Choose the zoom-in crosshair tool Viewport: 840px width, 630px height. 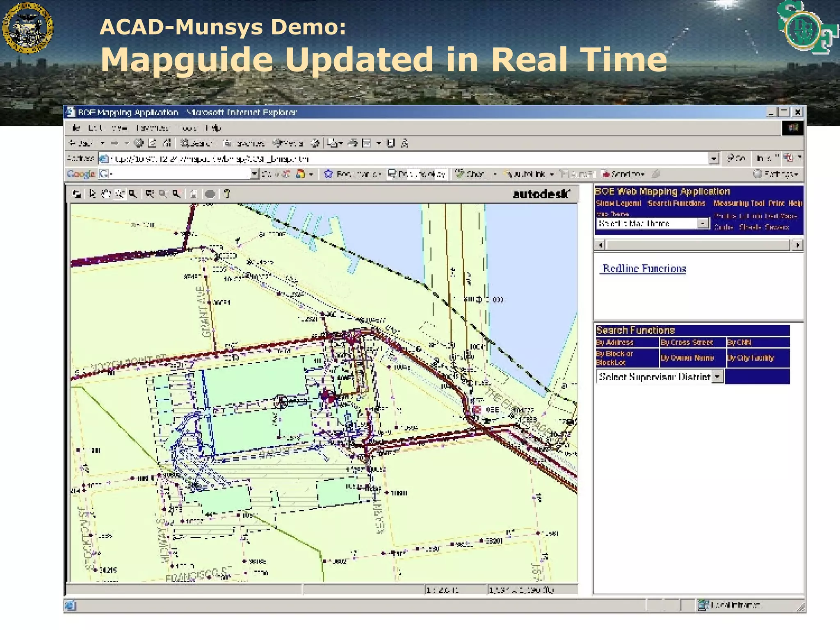pyautogui.click(x=119, y=194)
